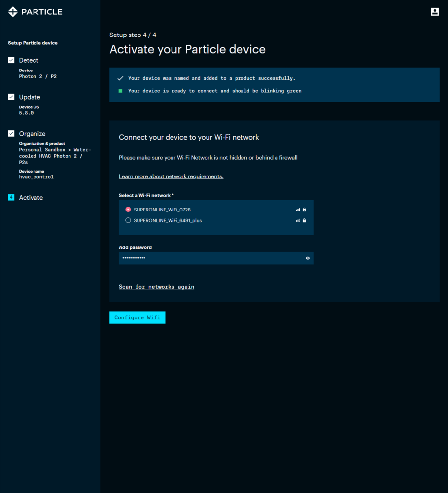The image size is (448, 493).
Task: Click the Personal Sandbox product text
Action: [x=55, y=156]
